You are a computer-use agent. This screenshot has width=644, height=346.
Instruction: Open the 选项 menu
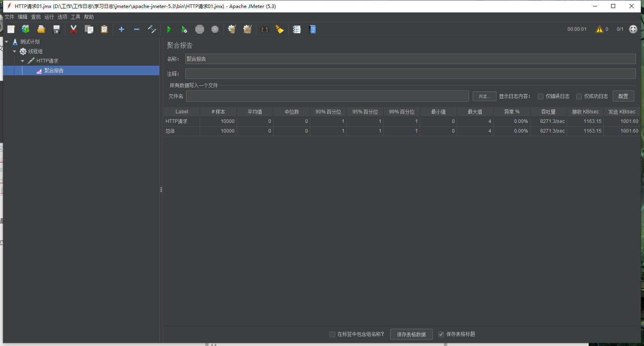tap(62, 17)
